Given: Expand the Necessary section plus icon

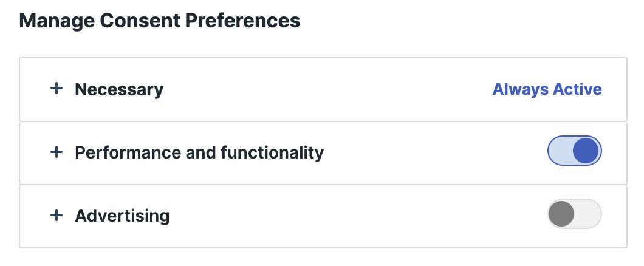Looking at the screenshot, I should click(x=57, y=89).
